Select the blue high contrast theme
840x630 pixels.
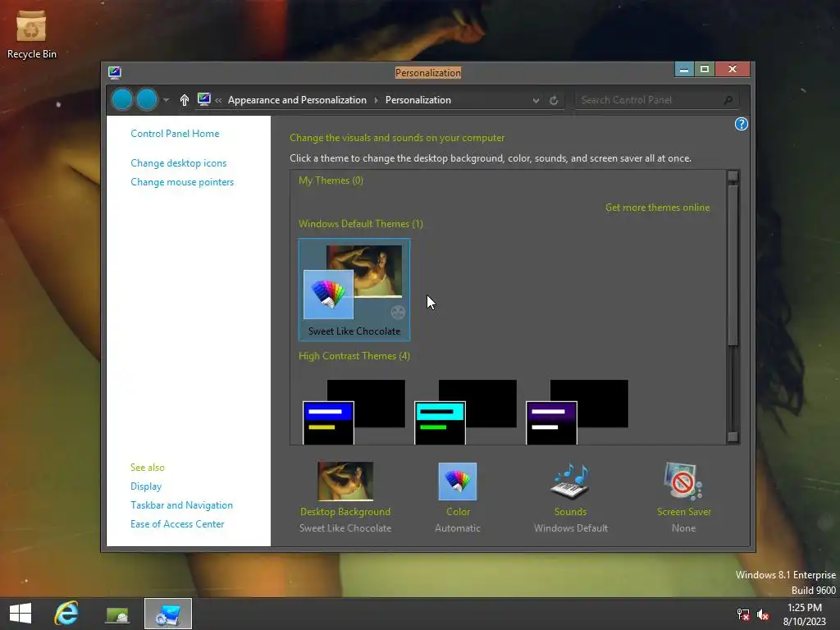[354, 412]
